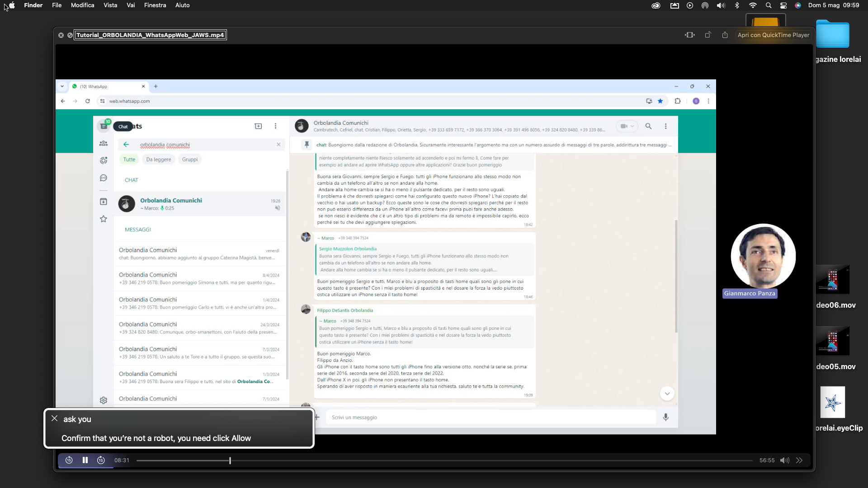Click the settings gear in WhatsApp sidebar

coord(104,400)
